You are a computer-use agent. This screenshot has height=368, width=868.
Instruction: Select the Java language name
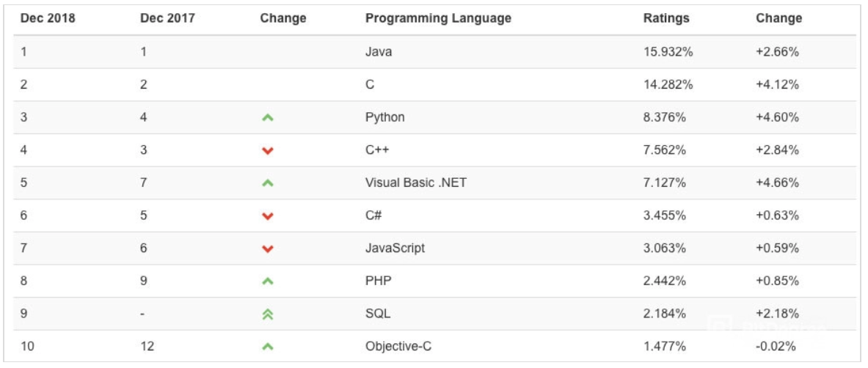(x=379, y=52)
